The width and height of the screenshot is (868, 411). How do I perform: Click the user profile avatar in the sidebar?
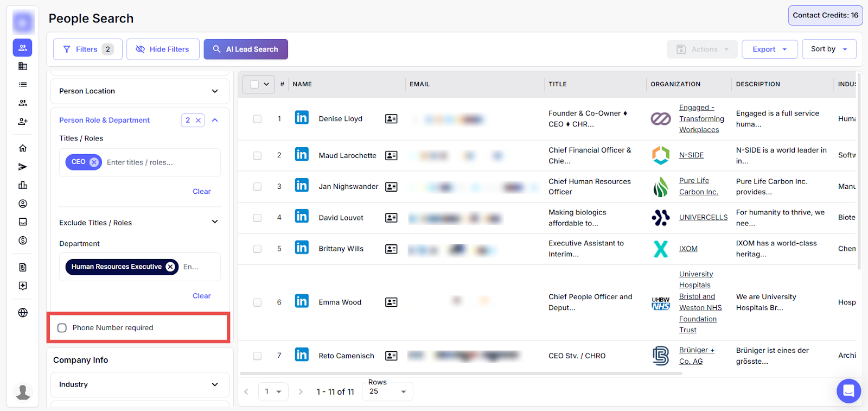[23, 391]
